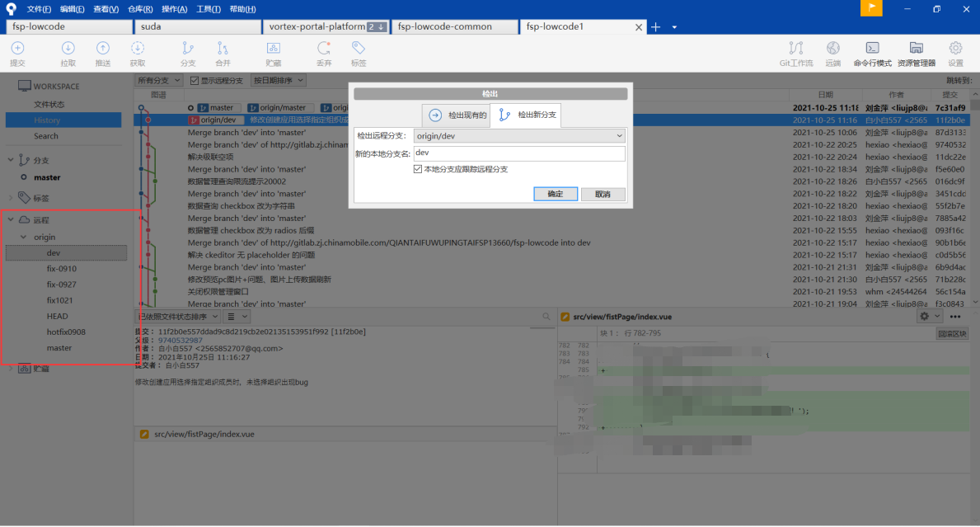Viewport: 980px width, 527px height.
Task: Click the 回滚区块 button
Action: coord(953,334)
